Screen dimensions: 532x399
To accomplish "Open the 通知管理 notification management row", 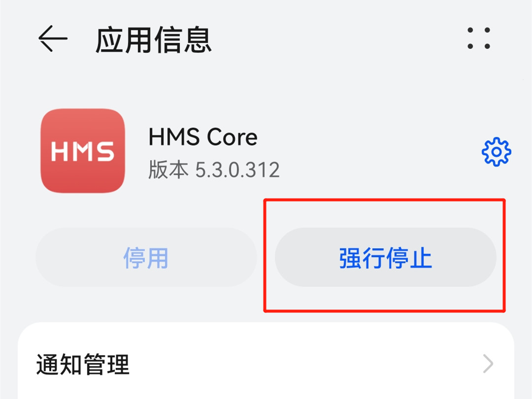I will coord(266,364).
